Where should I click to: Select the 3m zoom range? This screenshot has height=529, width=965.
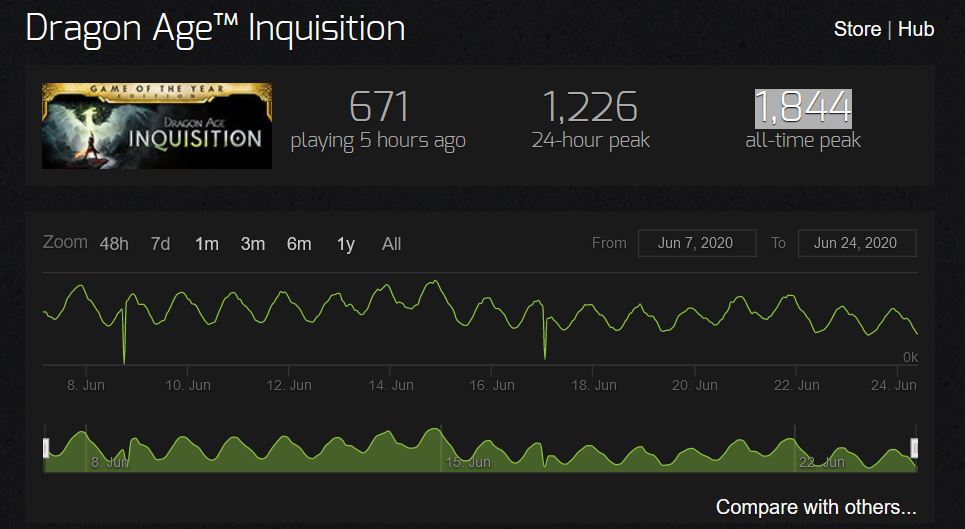pos(253,244)
